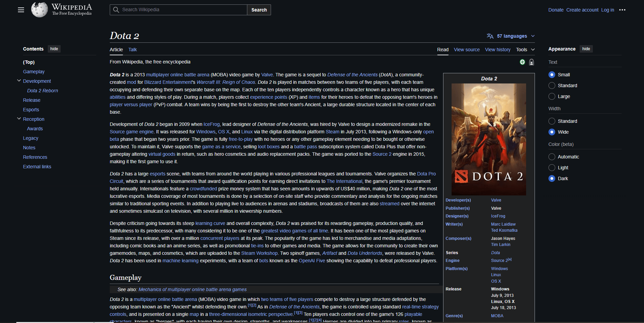Open the main menu hamburger icon
The width and height of the screenshot is (644, 323).
pyautogui.click(x=21, y=10)
